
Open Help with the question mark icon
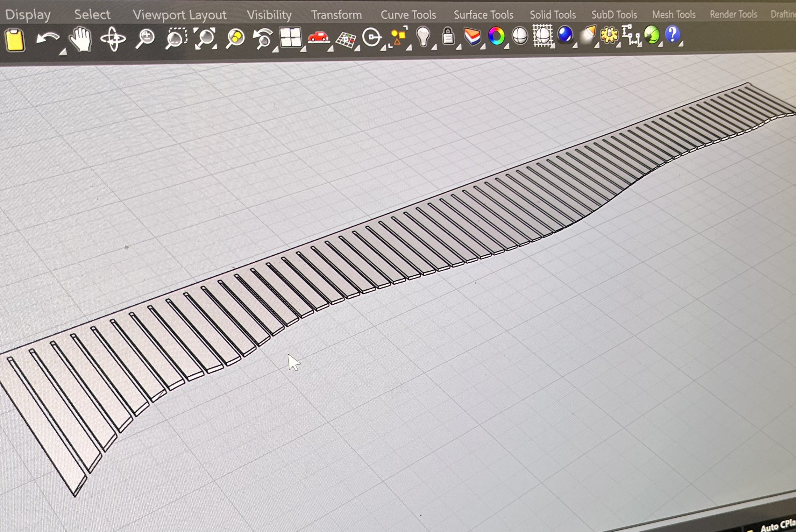672,34
